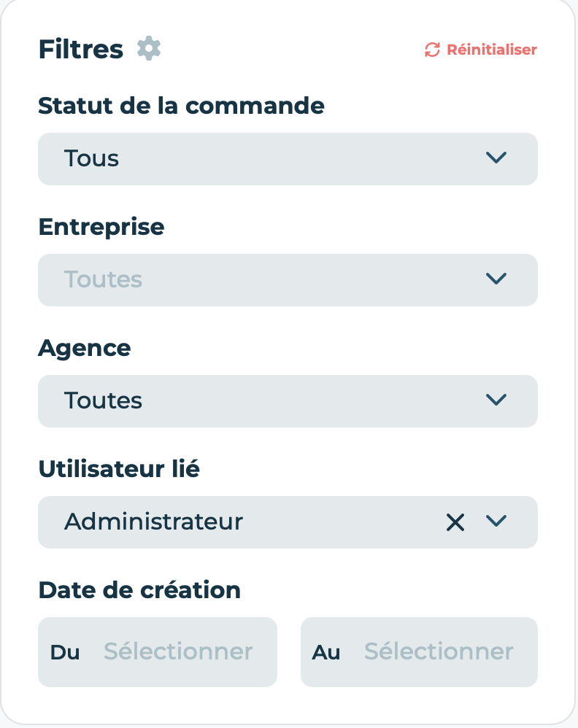Click the chevron arrow in the Entreprise field
The image size is (578, 728).
point(496,279)
